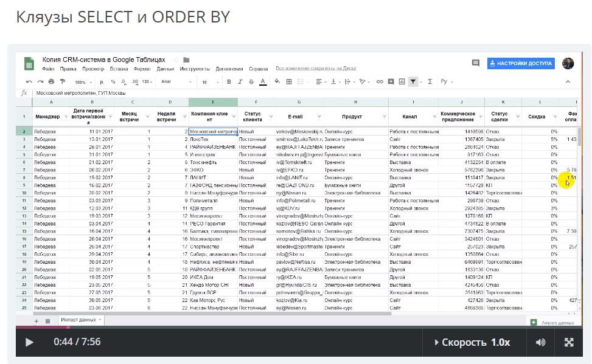Select column E header
Screen dimensions: 592x364
213,102
